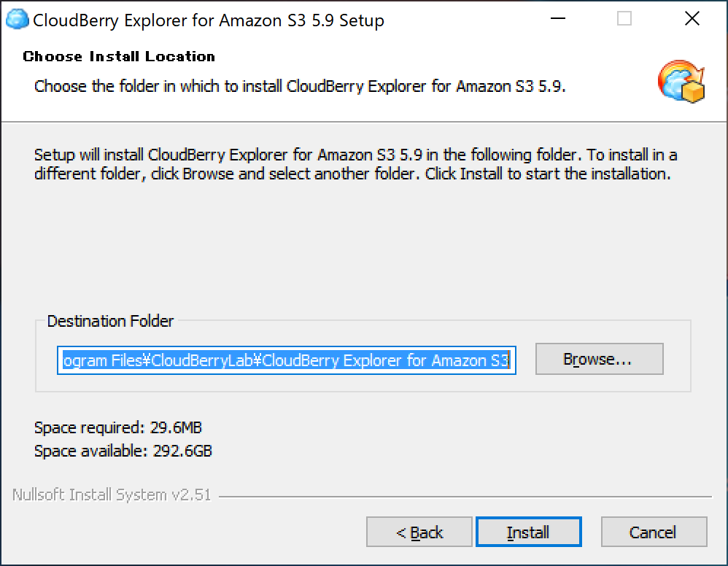Click the Destination Folder group label
This screenshot has height=566, width=728.
[x=110, y=321]
